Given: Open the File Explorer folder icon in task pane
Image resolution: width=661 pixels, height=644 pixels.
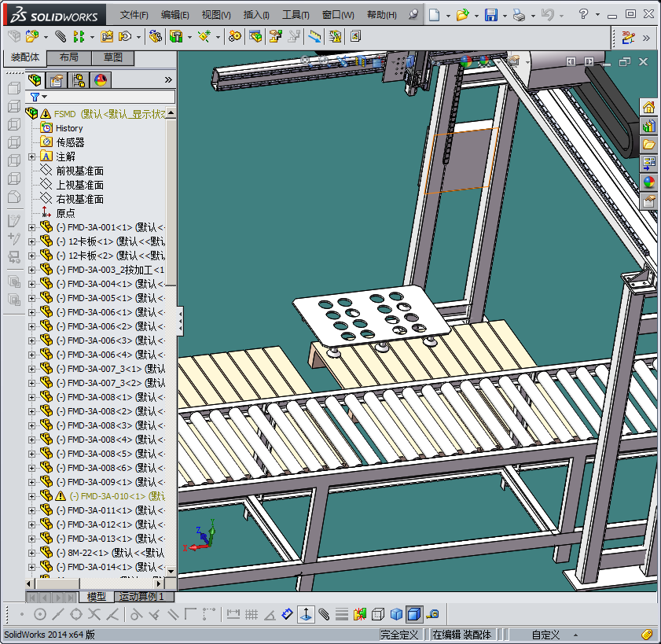Looking at the screenshot, I should click(x=648, y=145).
